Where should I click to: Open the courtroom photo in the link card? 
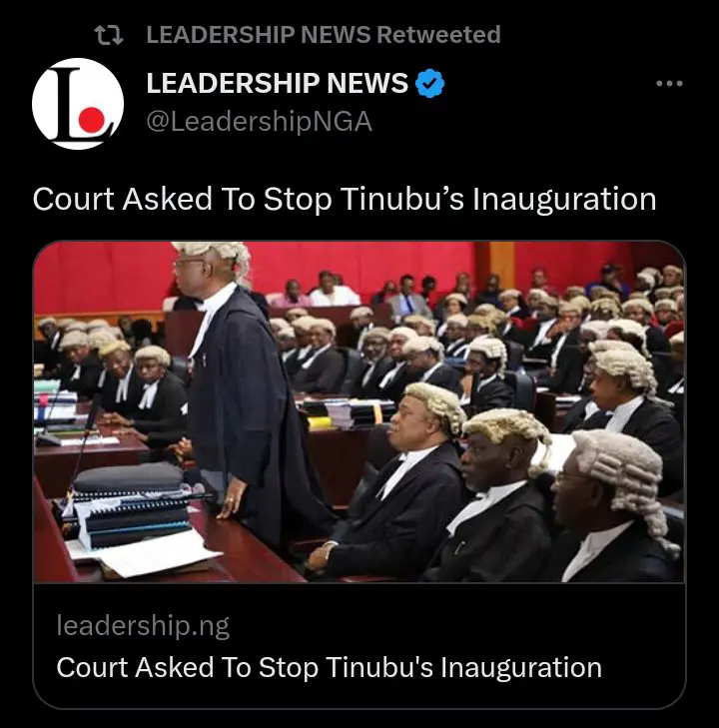(359, 411)
